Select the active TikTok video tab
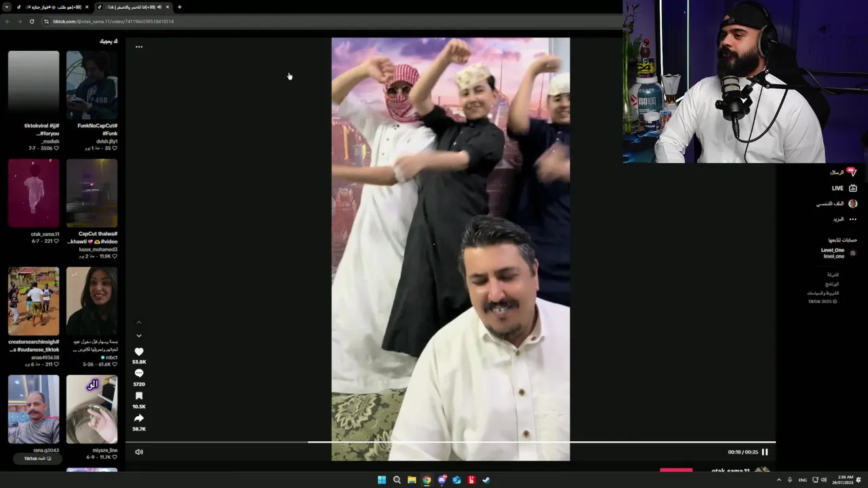868x488 pixels. [134, 7]
